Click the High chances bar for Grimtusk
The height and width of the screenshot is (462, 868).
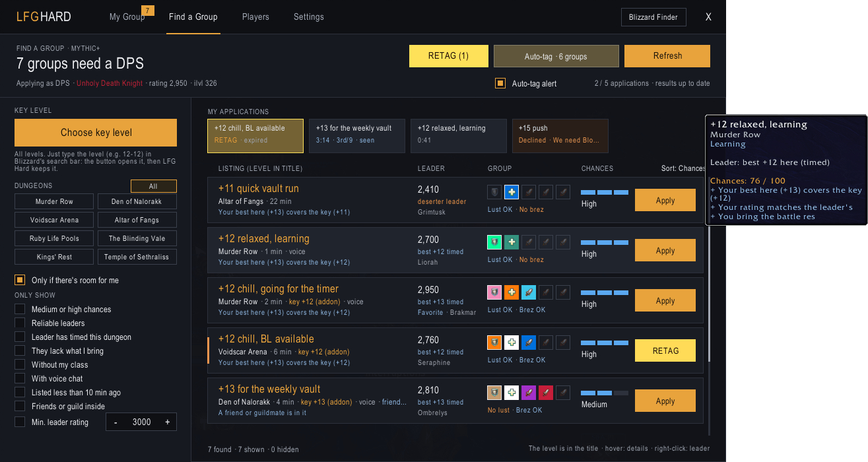coord(605,192)
